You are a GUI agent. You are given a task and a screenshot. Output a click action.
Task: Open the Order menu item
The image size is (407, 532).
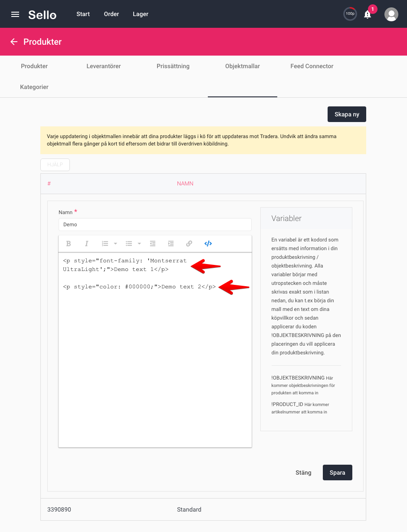point(112,14)
